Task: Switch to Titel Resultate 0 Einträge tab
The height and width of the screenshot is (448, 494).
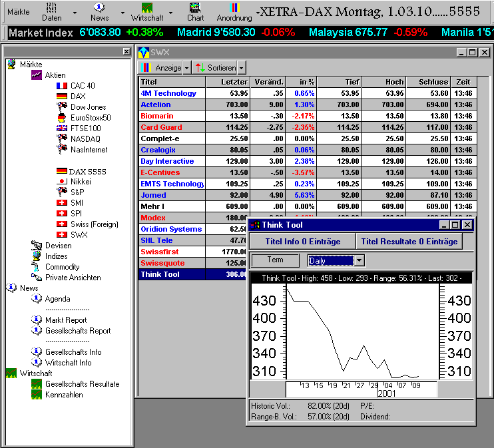Action: click(409, 242)
